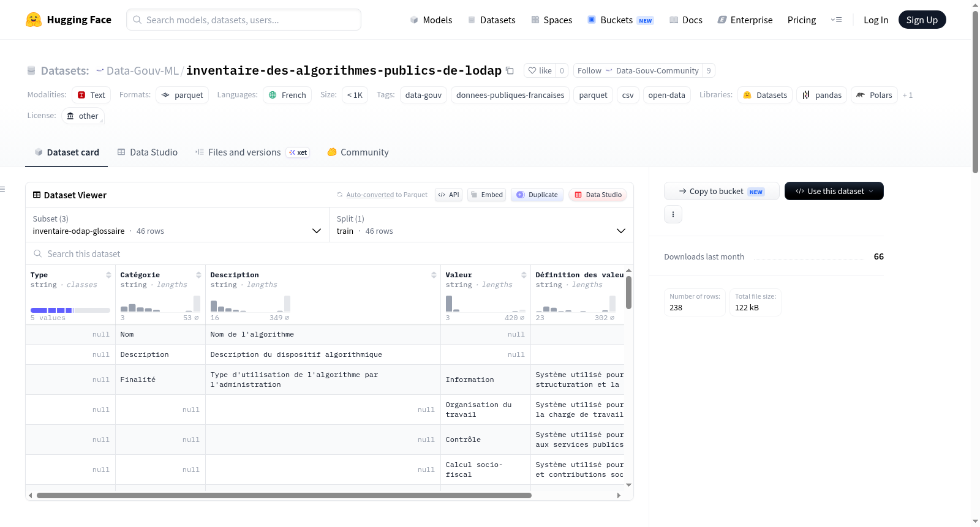Expand the Subset dropdown
The width and height of the screenshot is (980, 527).
pyautogui.click(x=177, y=225)
